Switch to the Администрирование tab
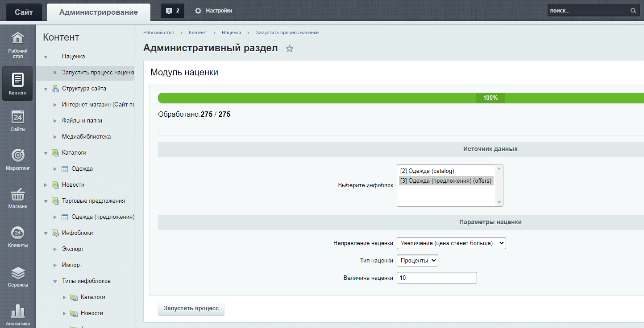Screen dimensions: 644x328 point(99,12)
